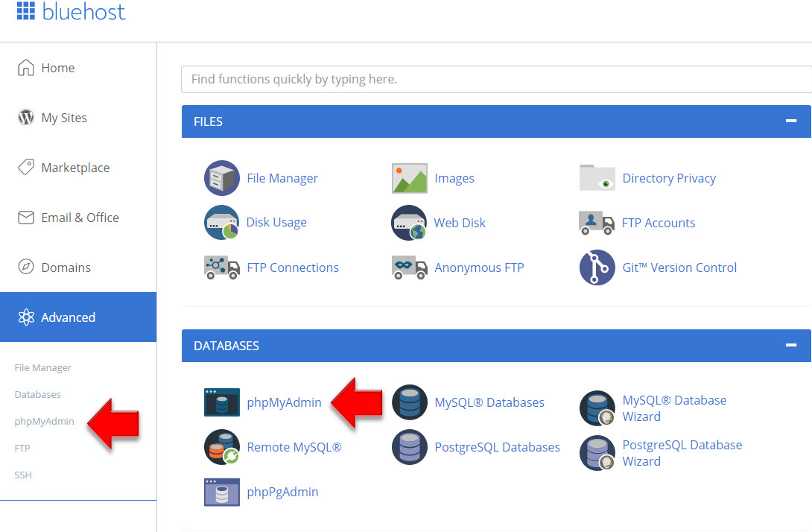
Task: Click the phpPgAdmin text link
Action: (x=283, y=492)
